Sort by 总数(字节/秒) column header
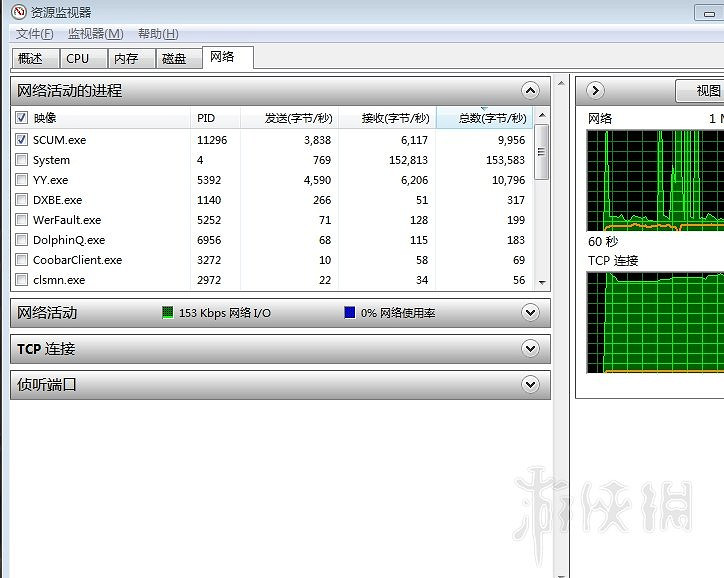Screen dimensions: 724x578 click(x=484, y=118)
